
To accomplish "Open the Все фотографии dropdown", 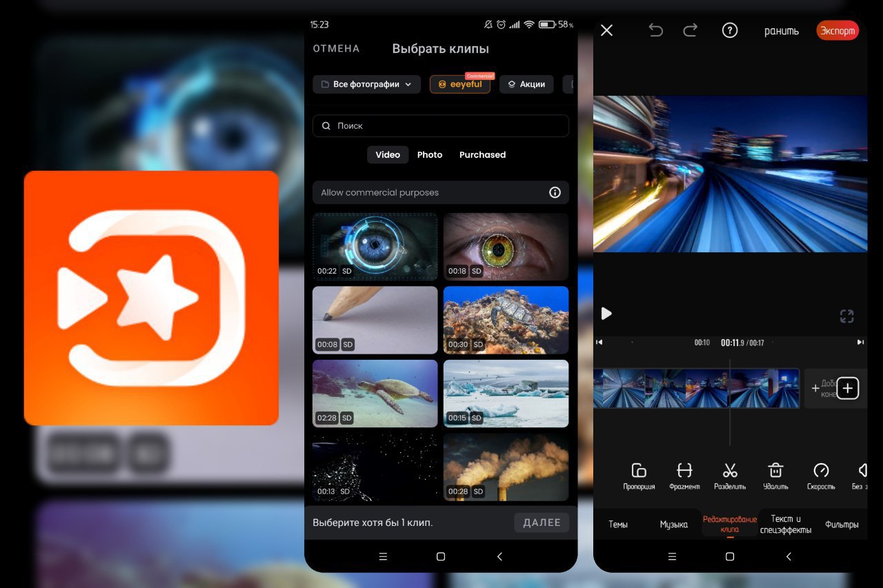I will 366,83.
